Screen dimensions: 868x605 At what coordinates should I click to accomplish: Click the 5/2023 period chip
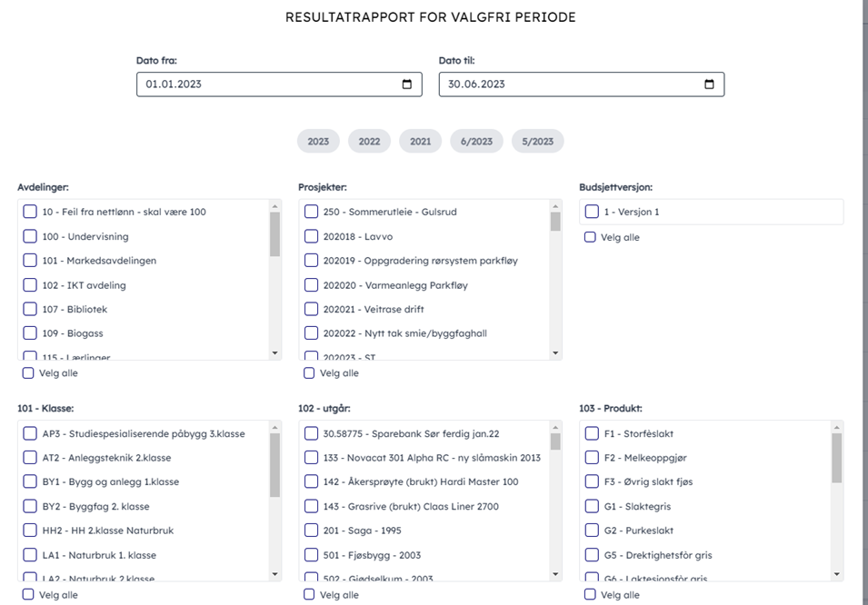point(537,142)
